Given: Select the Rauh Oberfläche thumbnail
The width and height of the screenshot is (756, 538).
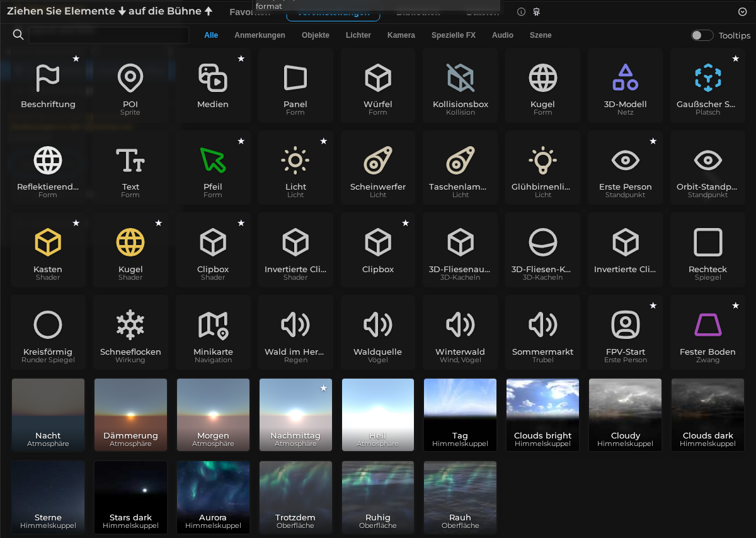Looking at the screenshot, I should [461, 497].
